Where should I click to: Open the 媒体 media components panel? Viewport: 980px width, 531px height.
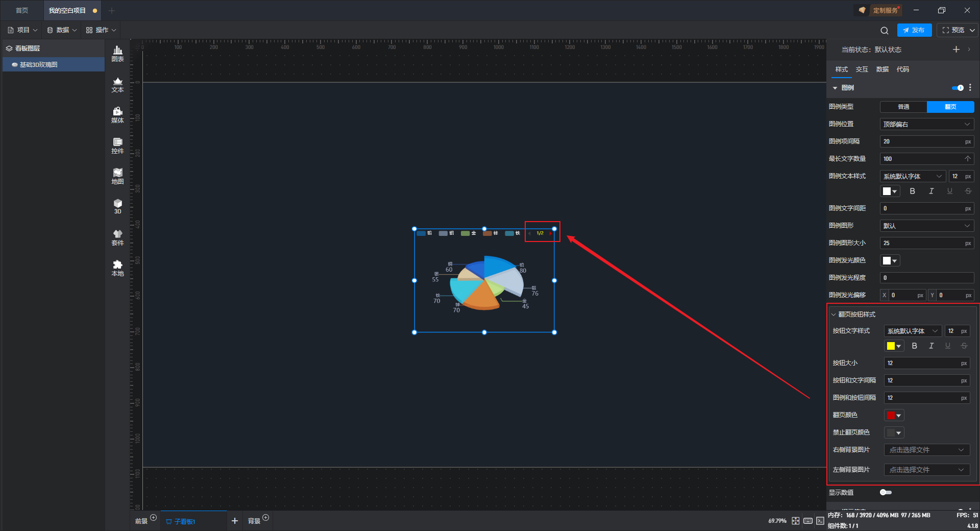click(117, 115)
